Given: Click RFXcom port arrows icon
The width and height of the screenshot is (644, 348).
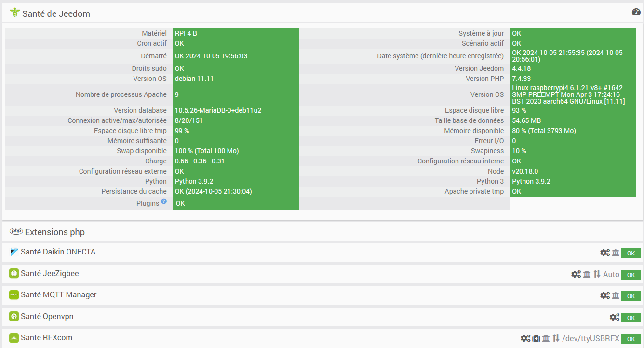Looking at the screenshot, I should click(556, 338).
